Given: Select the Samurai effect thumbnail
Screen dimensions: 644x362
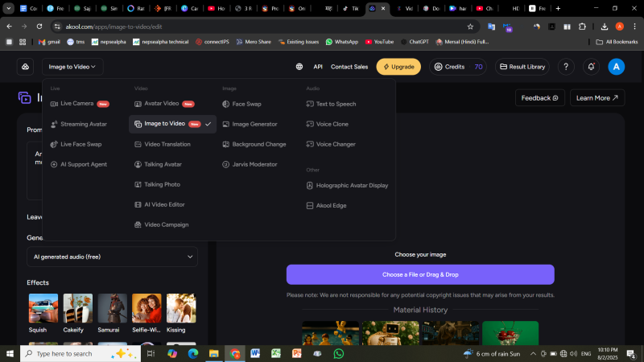Looking at the screenshot, I should [x=112, y=312].
